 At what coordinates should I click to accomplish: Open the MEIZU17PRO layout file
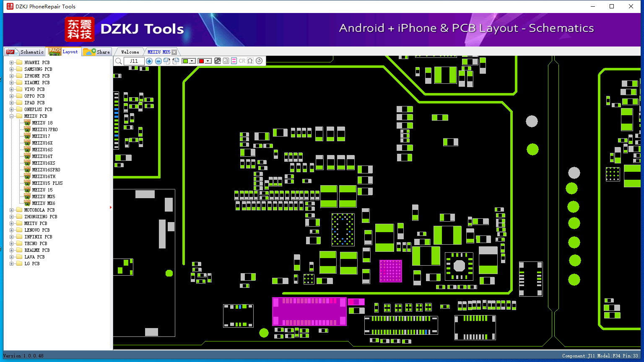click(x=45, y=129)
